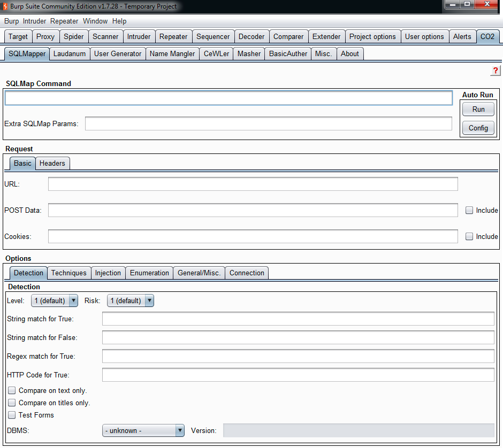Switch to the Sequencer tab

(x=214, y=36)
